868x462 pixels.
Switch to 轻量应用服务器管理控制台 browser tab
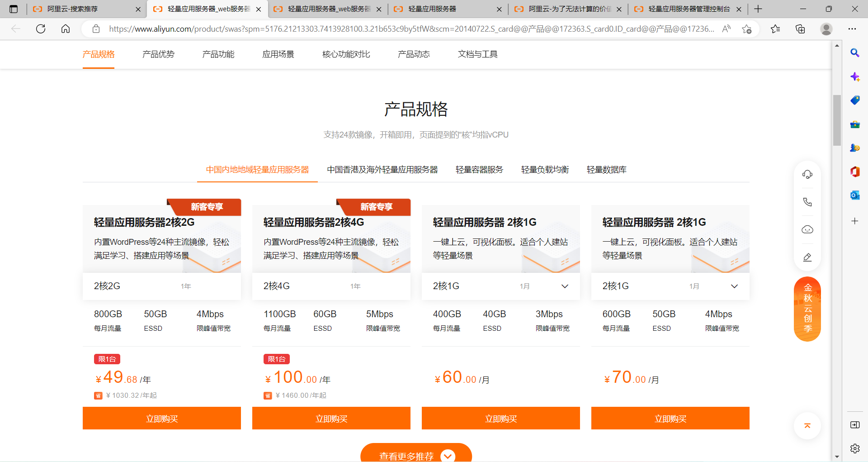689,9
